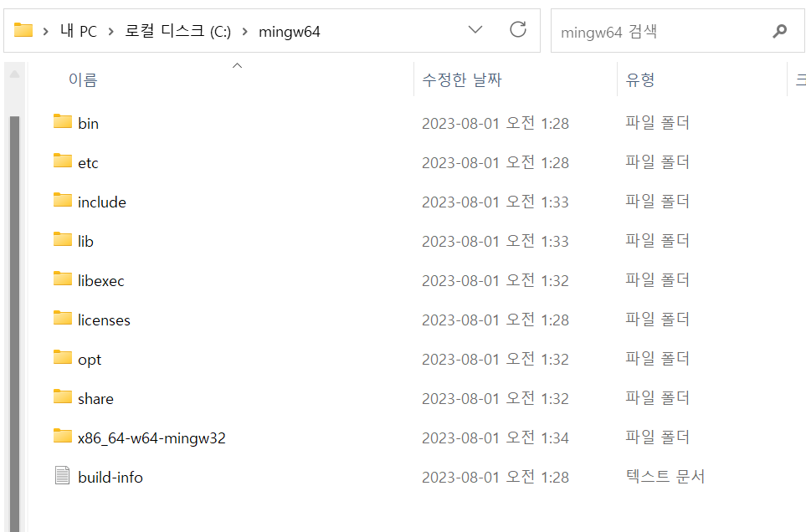Viewport: 806px width, 532px height.
Task: Click the include folder icon
Action: [x=63, y=200]
